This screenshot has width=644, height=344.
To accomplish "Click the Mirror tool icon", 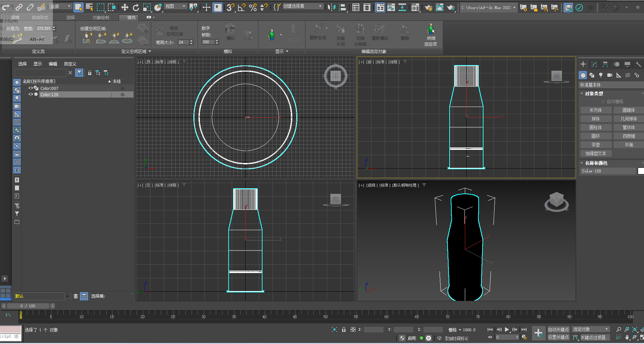I will [331, 7].
